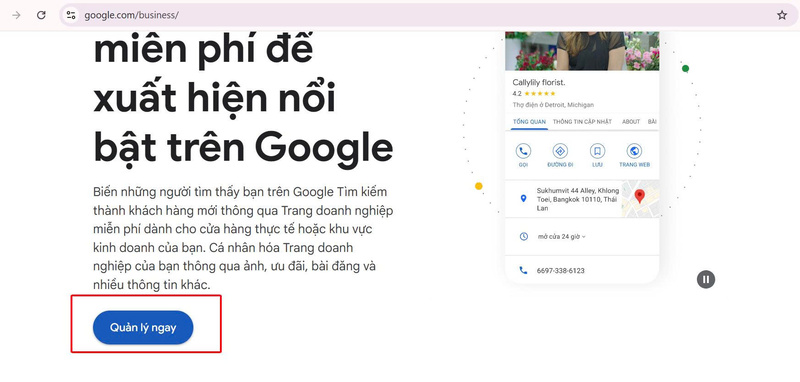Click the Callylily florist. business name

pyautogui.click(x=539, y=82)
